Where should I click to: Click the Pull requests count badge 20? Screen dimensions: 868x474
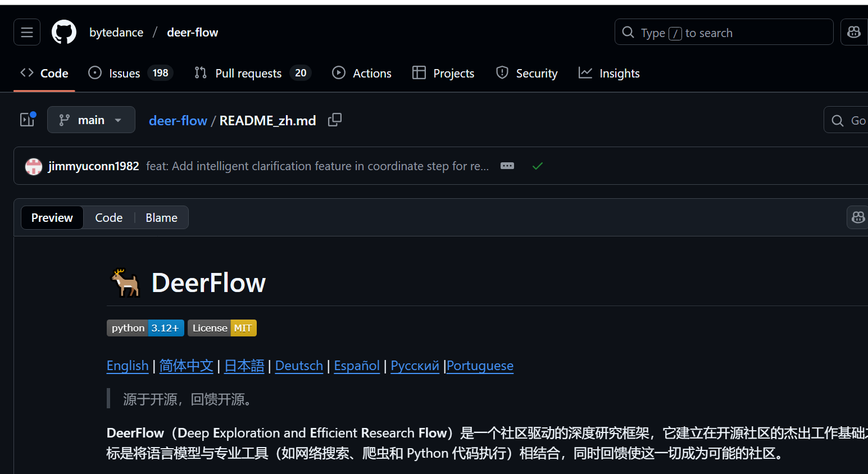tap(301, 73)
